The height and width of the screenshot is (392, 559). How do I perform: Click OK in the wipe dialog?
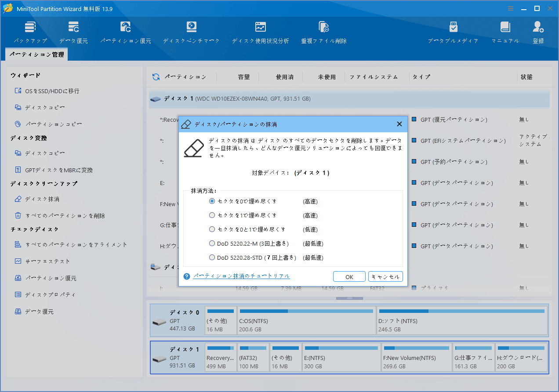349,277
